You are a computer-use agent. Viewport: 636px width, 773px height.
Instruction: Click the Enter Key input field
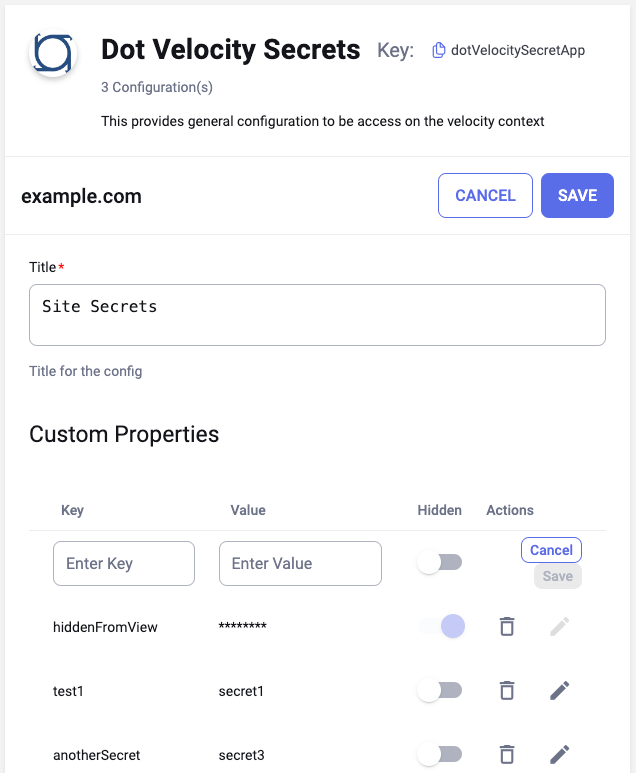pos(124,564)
